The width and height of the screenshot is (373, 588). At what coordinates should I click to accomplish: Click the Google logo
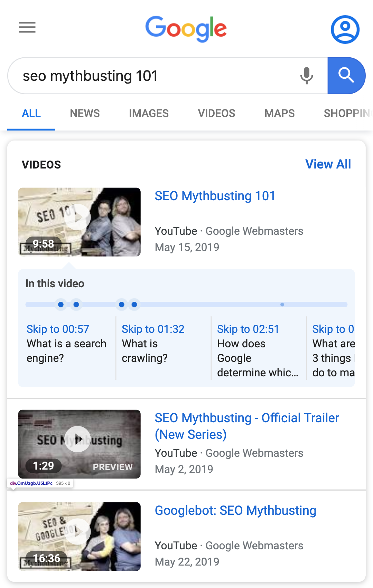(186, 29)
